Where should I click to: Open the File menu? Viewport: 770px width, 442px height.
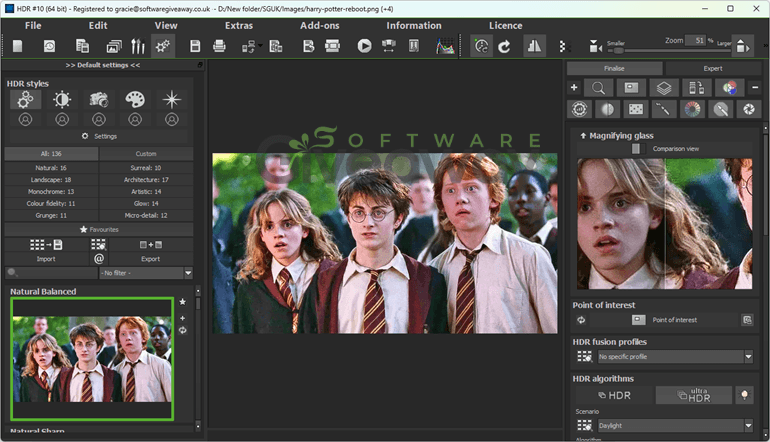point(33,26)
